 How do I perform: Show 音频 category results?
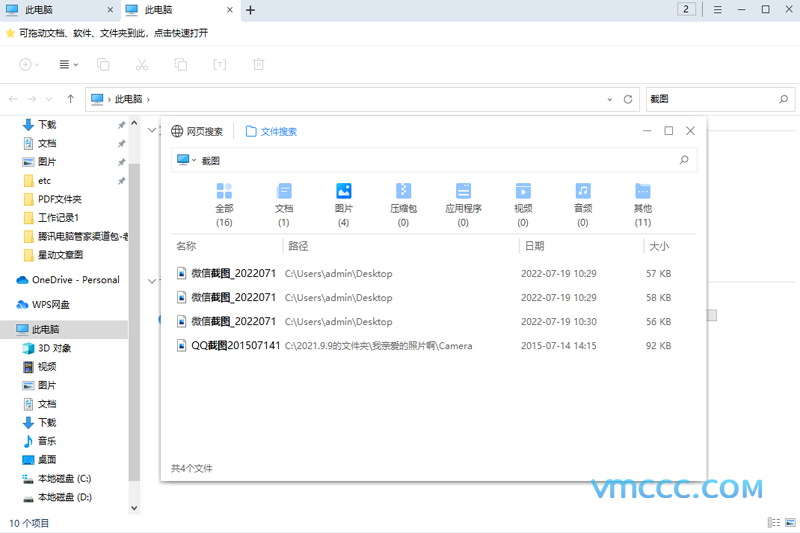click(x=582, y=191)
